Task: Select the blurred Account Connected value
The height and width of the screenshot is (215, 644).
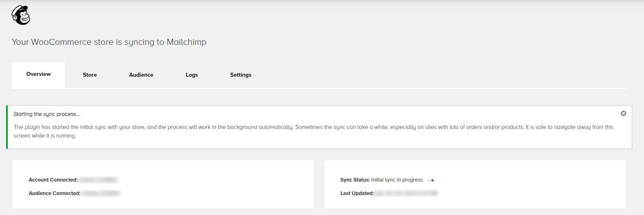Action: point(98,180)
